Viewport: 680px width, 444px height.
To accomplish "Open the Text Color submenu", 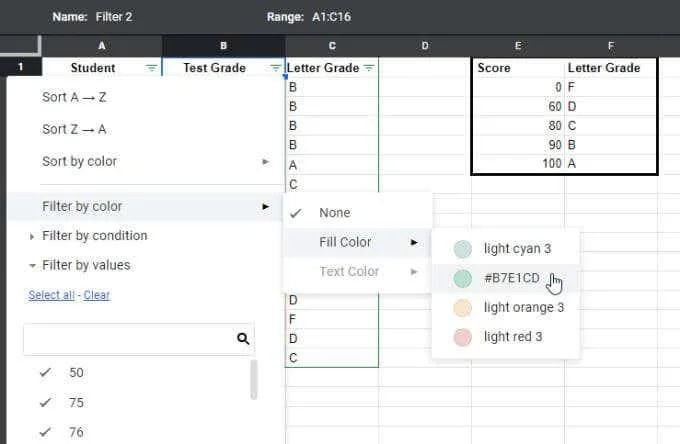I will point(358,271).
